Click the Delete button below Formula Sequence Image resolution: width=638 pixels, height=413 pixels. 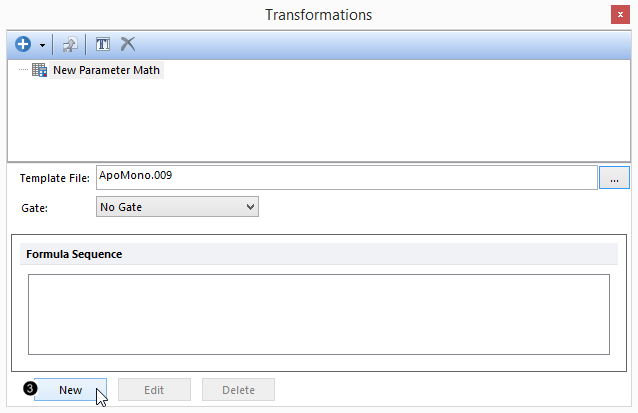pos(238,390)
